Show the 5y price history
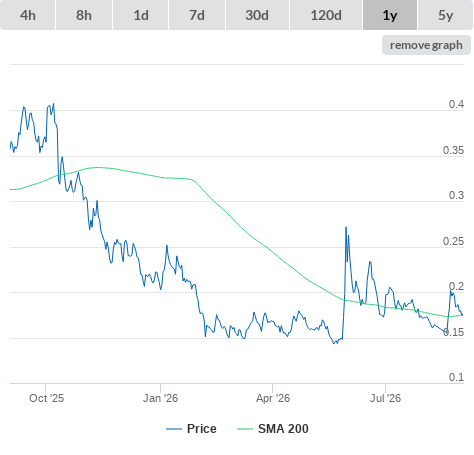This screenshot has height=455, width=474. [445, 15]
